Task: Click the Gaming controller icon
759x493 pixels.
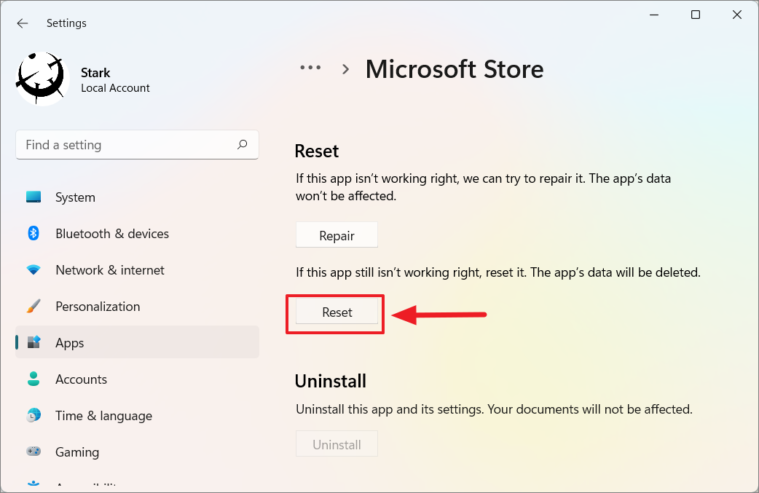Action: (x=33, y=451)
